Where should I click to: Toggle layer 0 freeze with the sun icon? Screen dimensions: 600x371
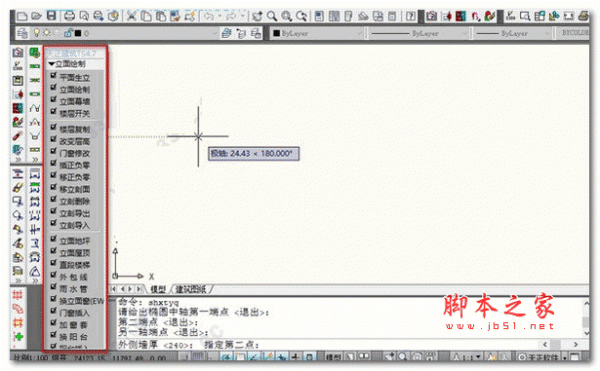(46, 33)
